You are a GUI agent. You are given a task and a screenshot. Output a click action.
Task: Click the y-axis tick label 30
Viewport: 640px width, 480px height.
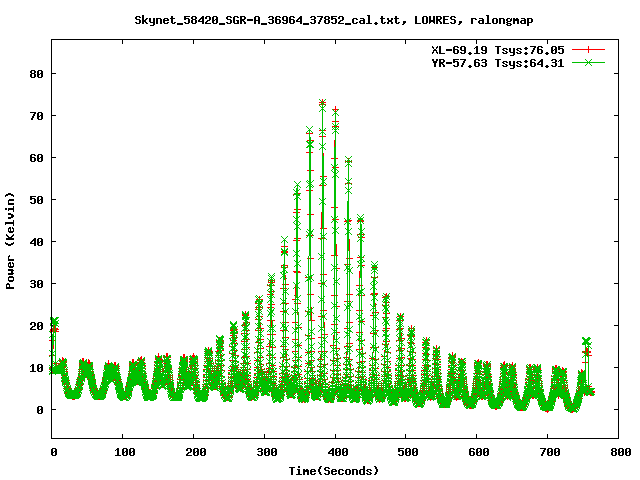[36, 284]
